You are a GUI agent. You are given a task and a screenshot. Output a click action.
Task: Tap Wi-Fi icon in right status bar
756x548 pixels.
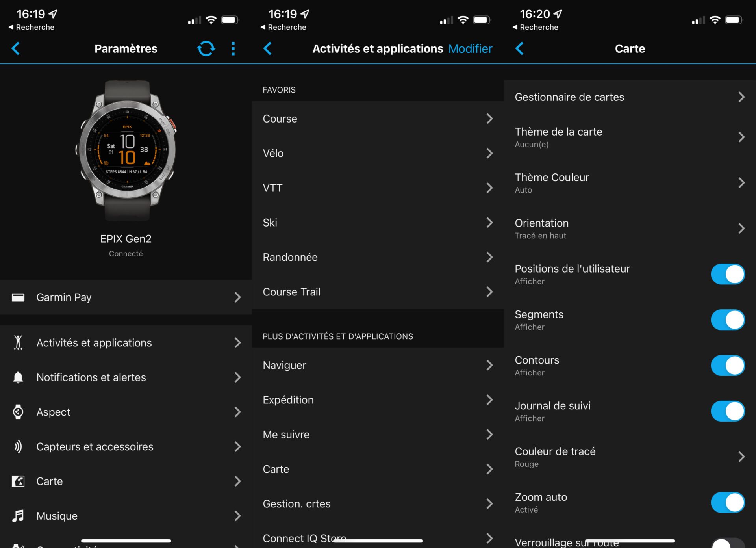(x=715, y=20)
